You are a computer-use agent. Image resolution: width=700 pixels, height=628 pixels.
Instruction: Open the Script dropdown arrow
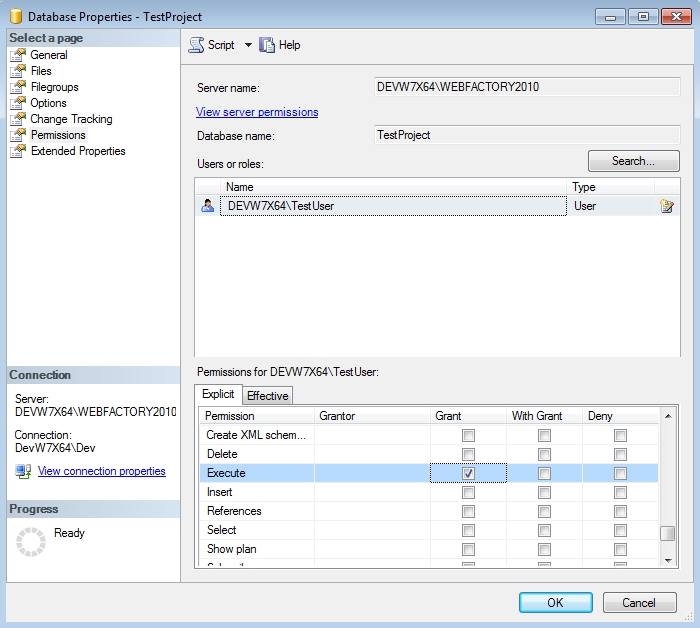[248, 45]
